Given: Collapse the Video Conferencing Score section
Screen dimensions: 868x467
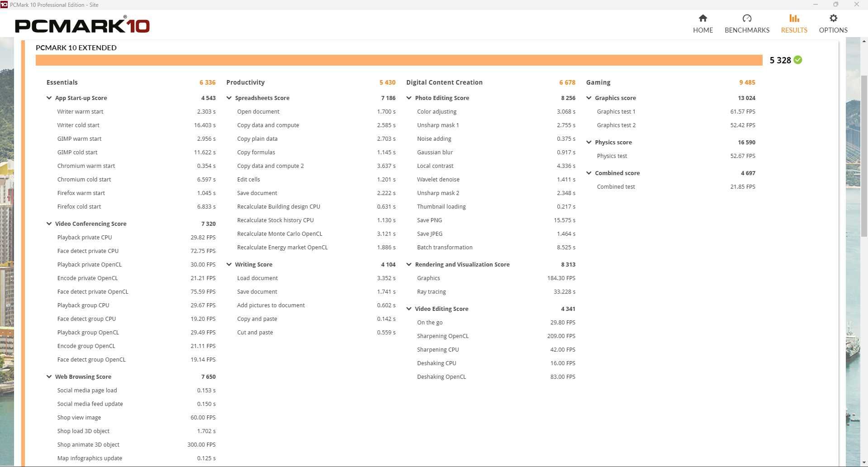Looking at the screenshot, I should [x=49, y=224].
